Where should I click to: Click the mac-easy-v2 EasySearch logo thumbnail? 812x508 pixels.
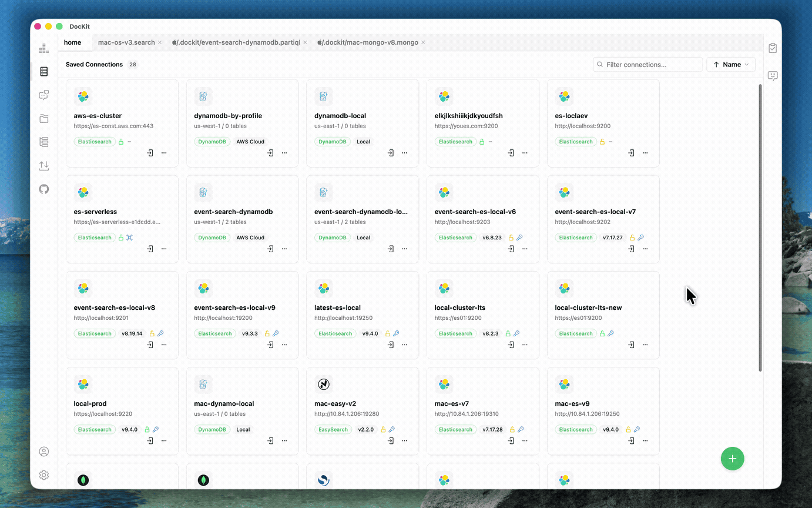point(324,385)
